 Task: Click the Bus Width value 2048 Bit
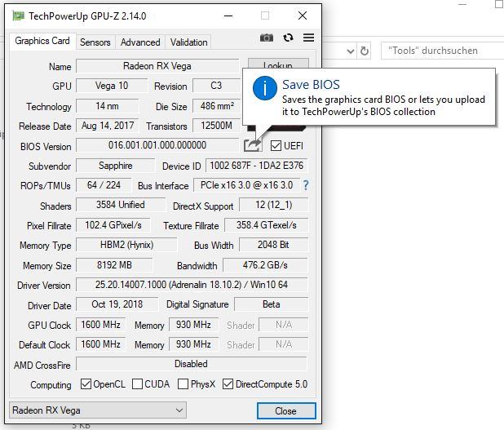pyautogui.click(x=273, y=245)
